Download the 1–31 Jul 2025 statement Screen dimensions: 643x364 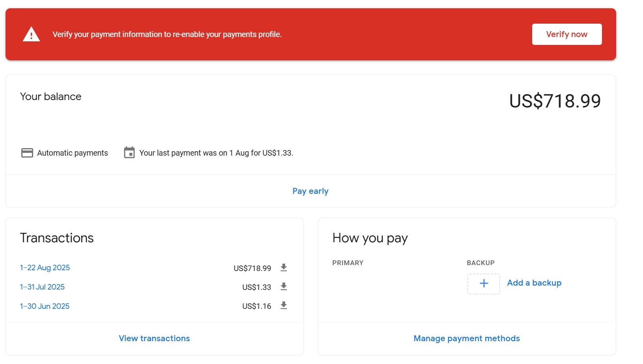pos(284,287)
